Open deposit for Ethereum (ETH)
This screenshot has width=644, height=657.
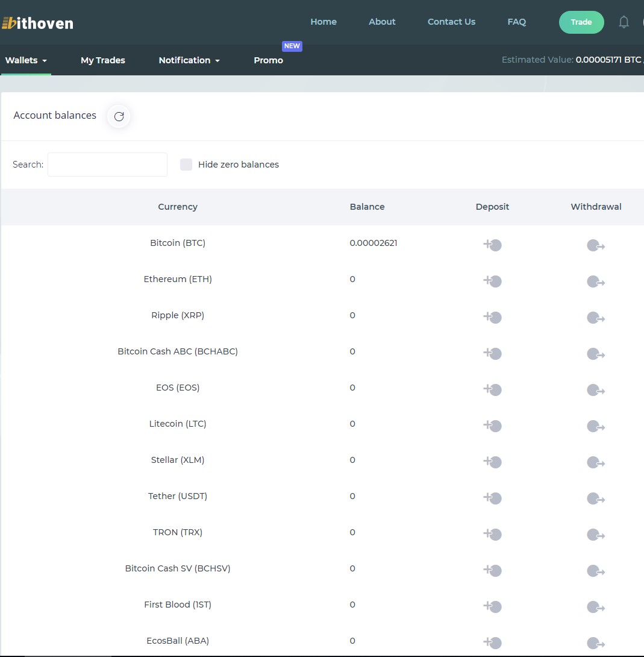point(492,281)
